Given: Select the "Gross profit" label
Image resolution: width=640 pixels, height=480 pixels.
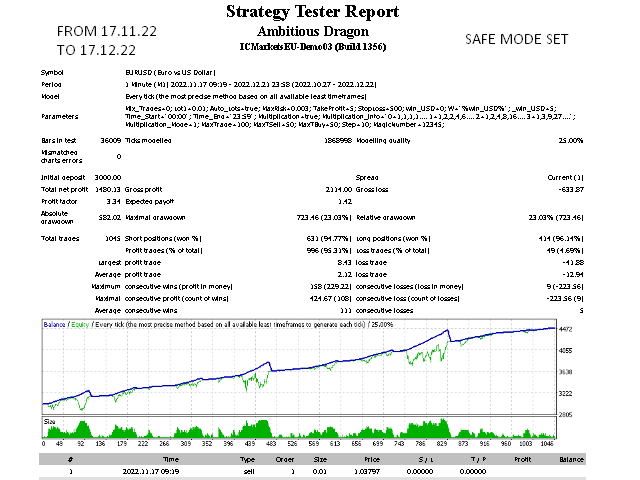Looking at the screenshot, I should click(143, 189).
